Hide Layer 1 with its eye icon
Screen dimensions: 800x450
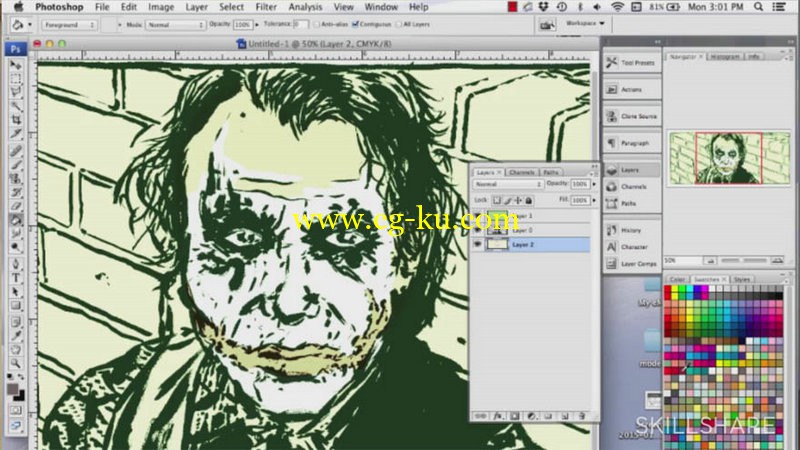tap(478, 216)
